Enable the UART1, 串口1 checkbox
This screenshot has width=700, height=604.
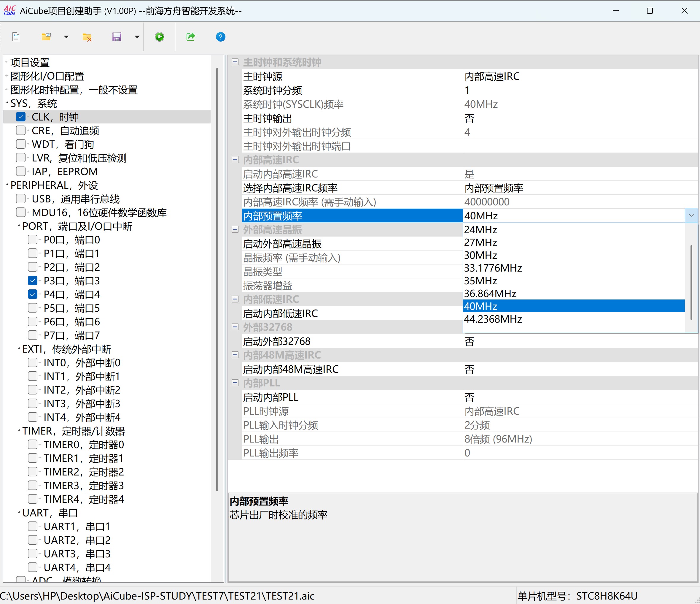[32, 526]
